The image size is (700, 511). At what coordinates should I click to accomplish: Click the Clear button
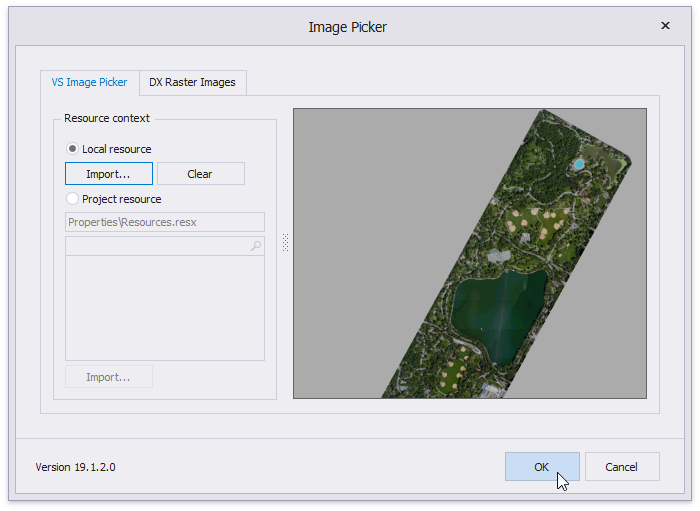tap(200, 174)
